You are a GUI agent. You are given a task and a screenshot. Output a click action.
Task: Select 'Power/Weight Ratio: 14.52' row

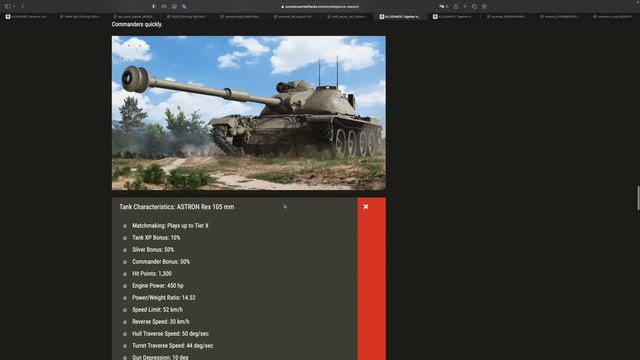tap(164, 298)
